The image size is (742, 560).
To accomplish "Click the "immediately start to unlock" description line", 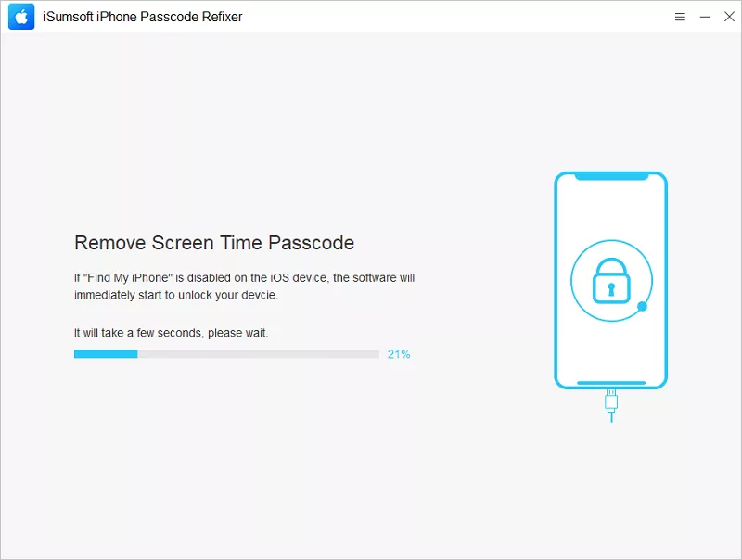I will [x=176, y=296].
